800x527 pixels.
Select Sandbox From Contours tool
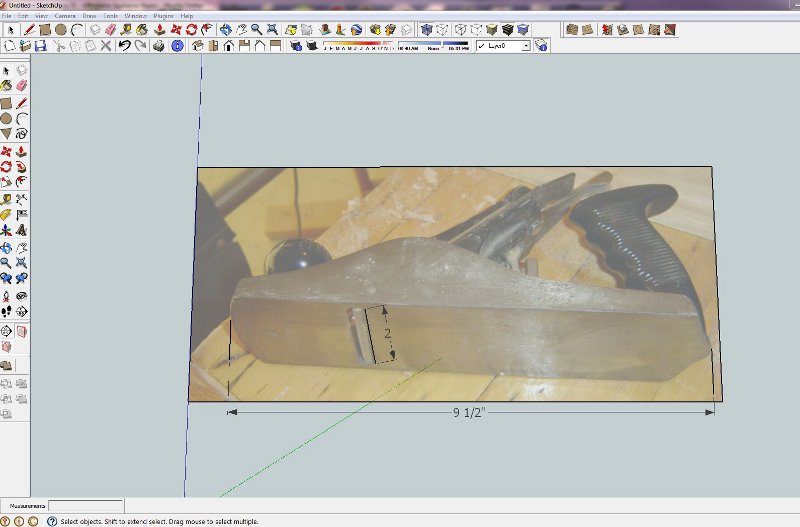(572, 30)
